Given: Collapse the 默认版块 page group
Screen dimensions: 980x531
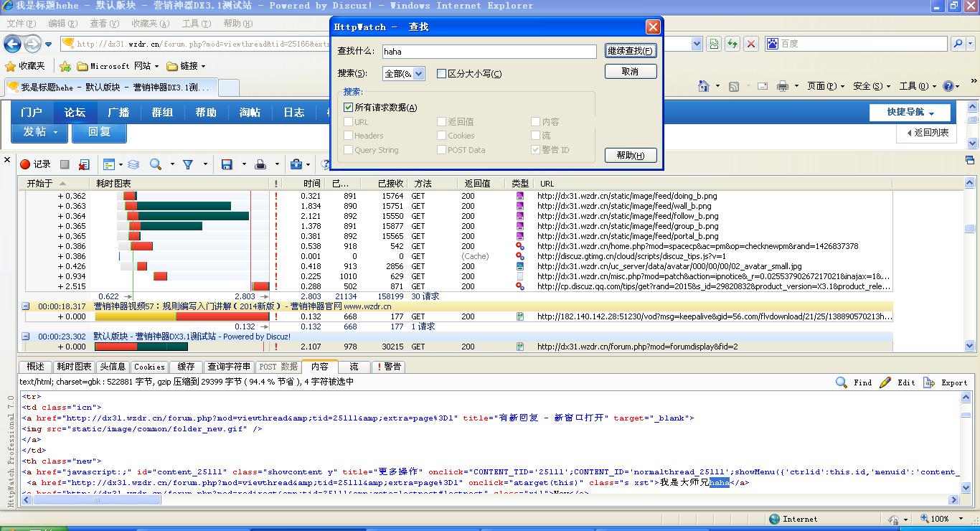Looking at the screenshot, I should point(26,337).
